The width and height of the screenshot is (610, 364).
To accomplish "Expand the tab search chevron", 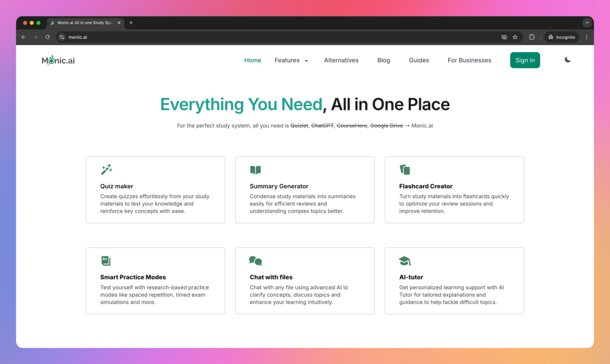I will (x=587, y=23).
